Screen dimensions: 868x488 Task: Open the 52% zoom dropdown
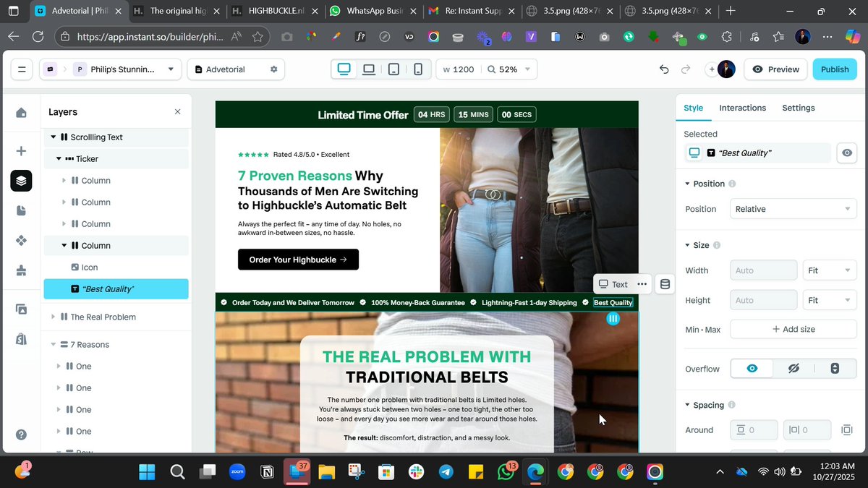509,69
